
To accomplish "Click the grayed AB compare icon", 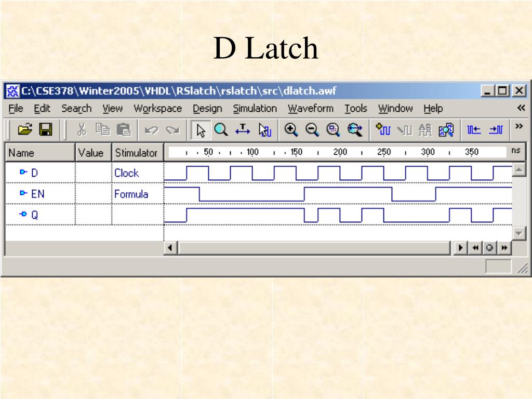I will coord(425,130).
